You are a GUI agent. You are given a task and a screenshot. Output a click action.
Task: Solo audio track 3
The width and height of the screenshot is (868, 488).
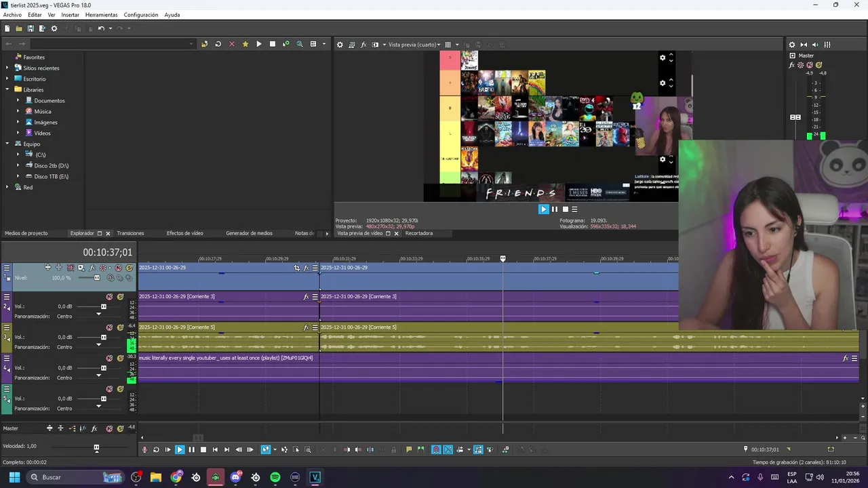click(x=120, y=327)
